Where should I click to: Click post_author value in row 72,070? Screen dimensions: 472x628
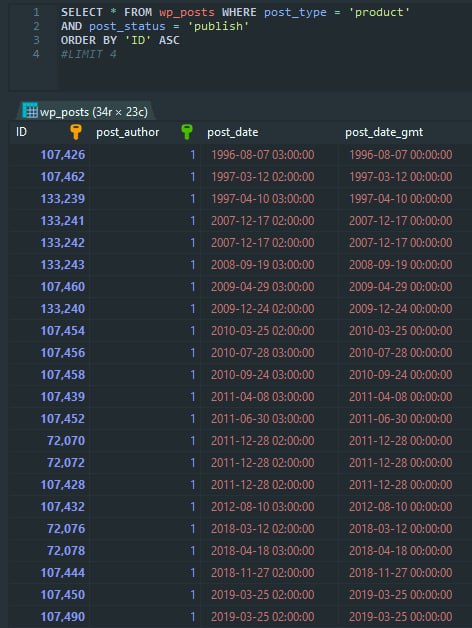pos(193,441)
